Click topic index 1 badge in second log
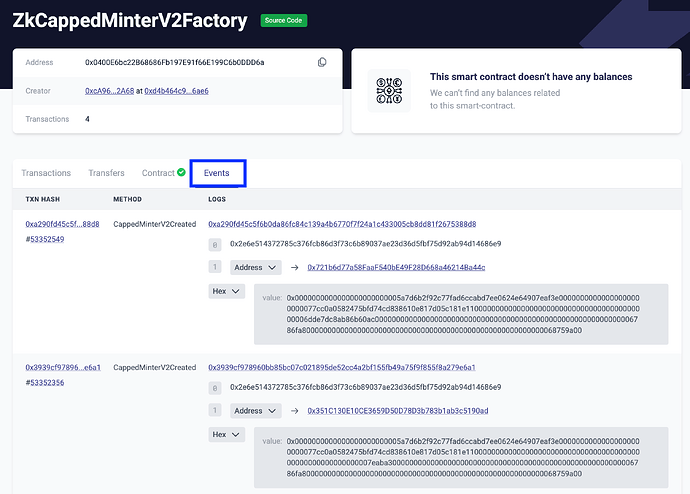690x494 pixels. (x=214, y=410)
